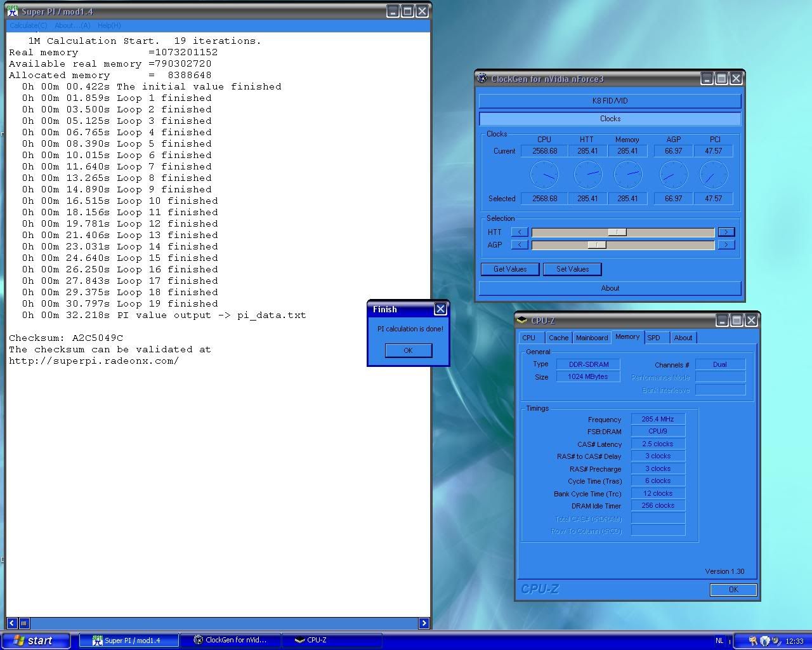Switch to the Mainboard tab in CPU-Z
Viewport: 812px width, 650px height.
click(x=592, y=338)
